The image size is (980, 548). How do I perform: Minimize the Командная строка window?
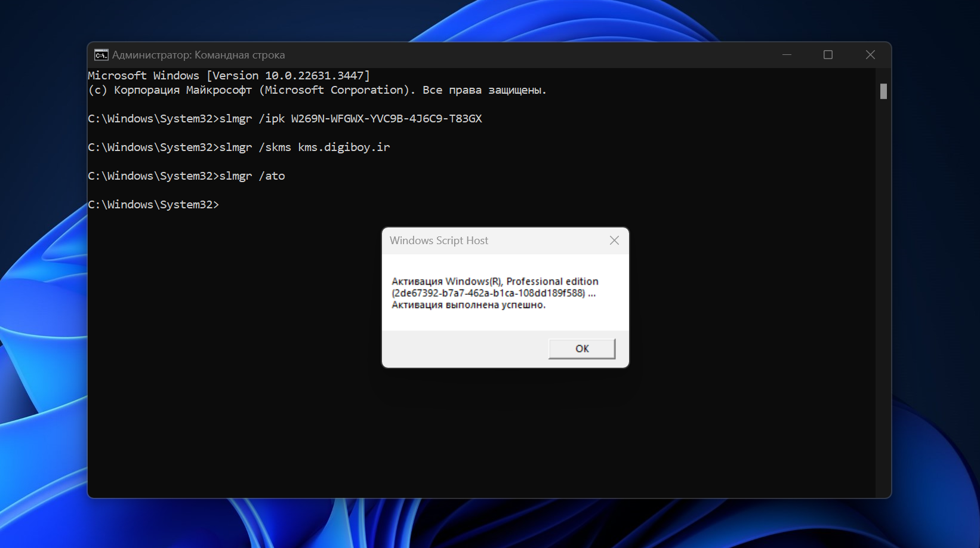[x=787, y=55]
